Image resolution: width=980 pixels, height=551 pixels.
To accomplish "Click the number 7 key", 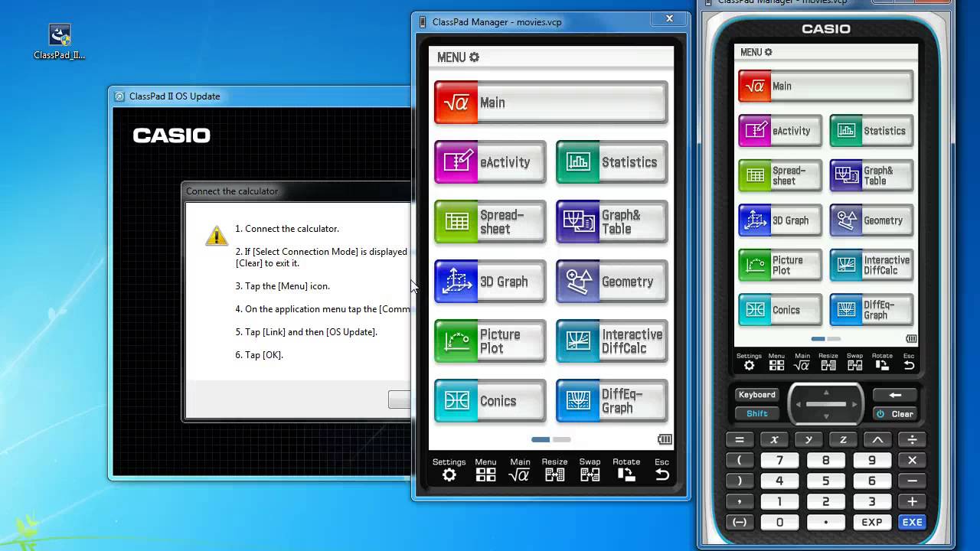I will [x=779, y=460].
